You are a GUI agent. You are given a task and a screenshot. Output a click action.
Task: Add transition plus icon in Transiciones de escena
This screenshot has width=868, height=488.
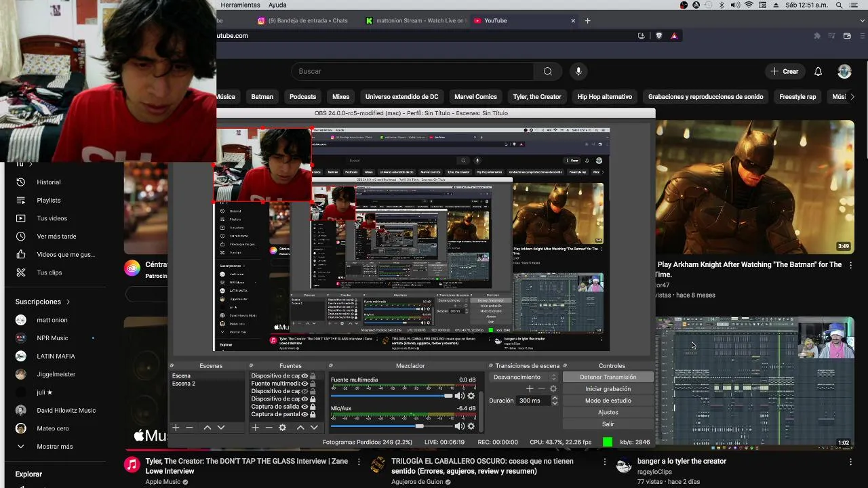(x=530, y=388)
